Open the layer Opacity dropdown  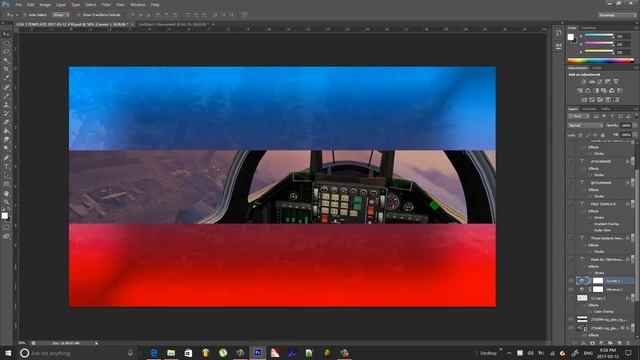click(x=634, y=126)
